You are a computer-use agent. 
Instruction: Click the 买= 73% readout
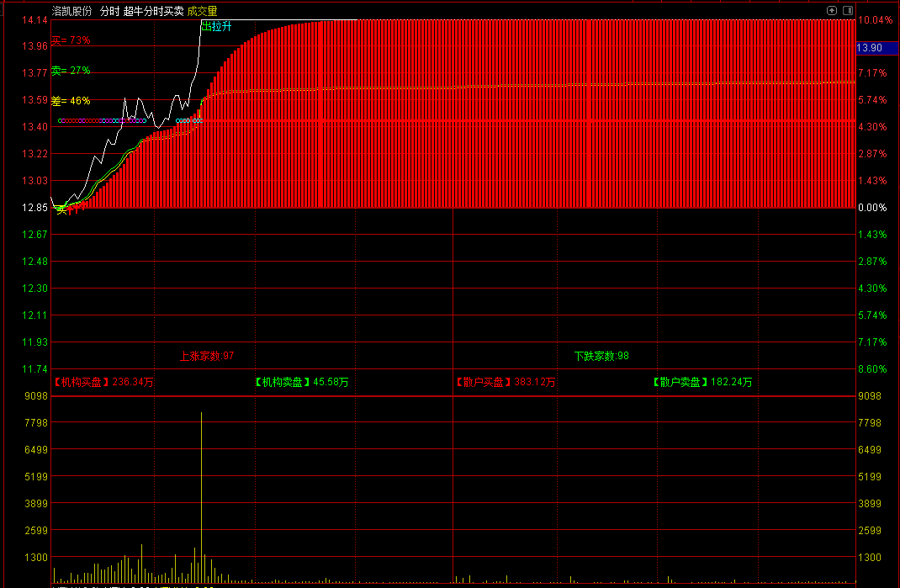click(x=71, y=40)
